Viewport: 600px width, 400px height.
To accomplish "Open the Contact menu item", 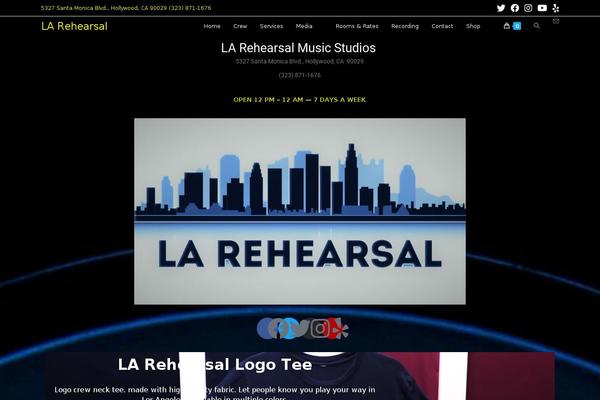I will pyautogui.click(x=442, y=26).
